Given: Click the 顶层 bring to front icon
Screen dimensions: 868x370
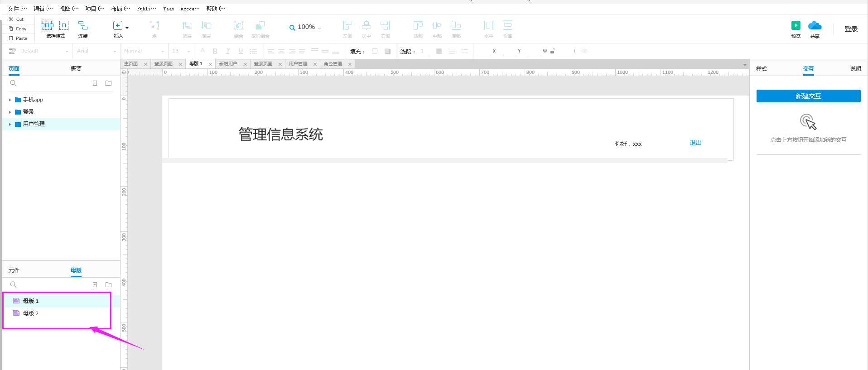Looking at the screenshot, I should click(x=187, y=25).
